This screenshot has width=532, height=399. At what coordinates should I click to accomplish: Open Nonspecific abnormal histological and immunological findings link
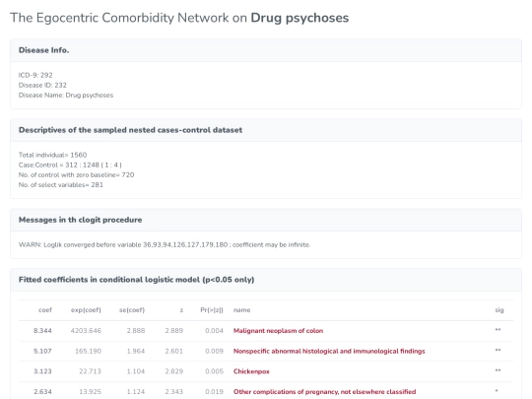point(329,351)
